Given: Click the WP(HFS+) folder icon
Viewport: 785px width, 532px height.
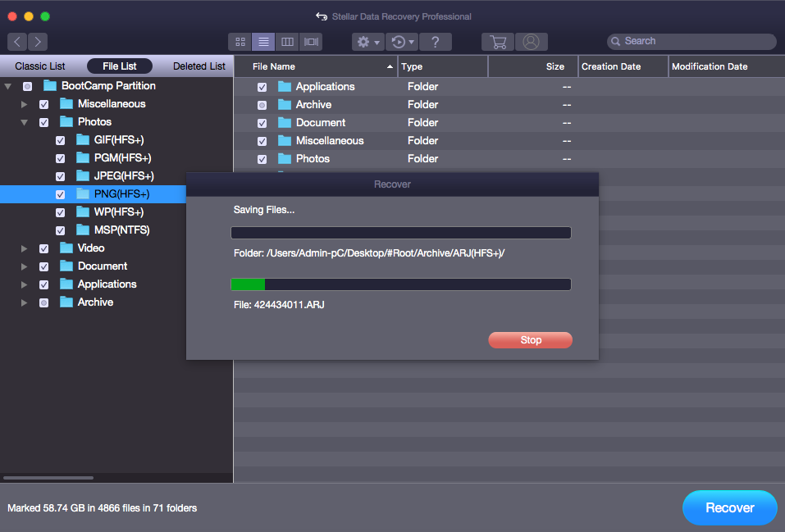Looking at the screenshot, I should [x=83, y=211].
